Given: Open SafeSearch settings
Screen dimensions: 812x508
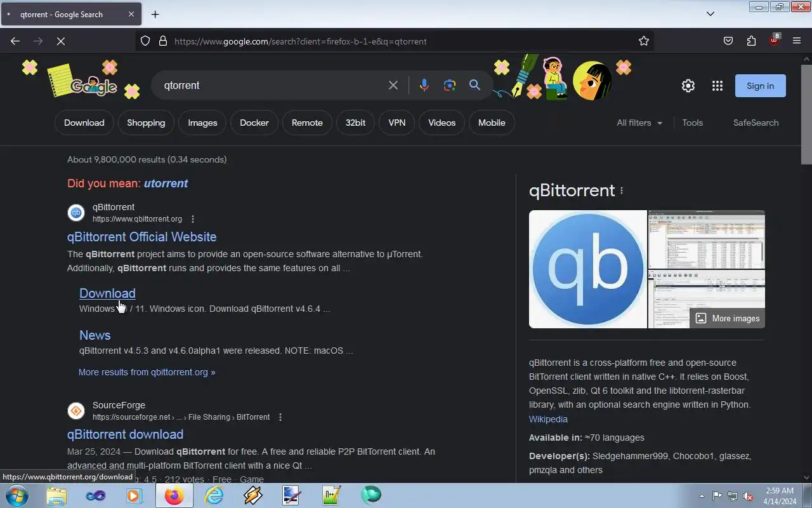Looking at the screenshot, I should pos(756,123).
